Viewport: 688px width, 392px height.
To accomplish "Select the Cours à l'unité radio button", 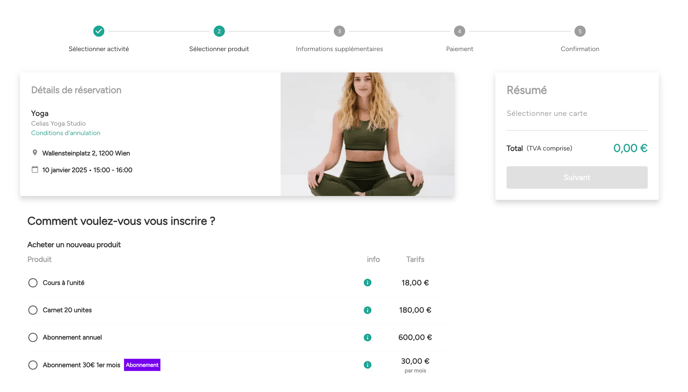I will [x=32, y=283].
